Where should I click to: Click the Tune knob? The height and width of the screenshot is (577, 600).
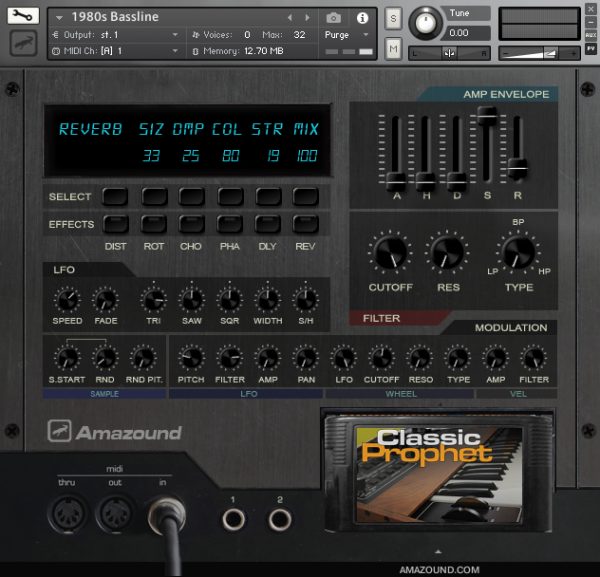point(425,23)
